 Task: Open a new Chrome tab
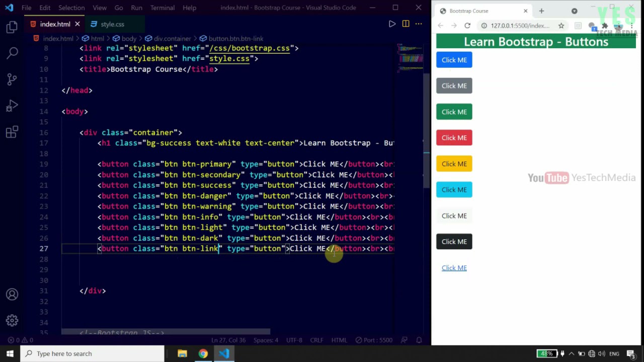click(541, 11)
